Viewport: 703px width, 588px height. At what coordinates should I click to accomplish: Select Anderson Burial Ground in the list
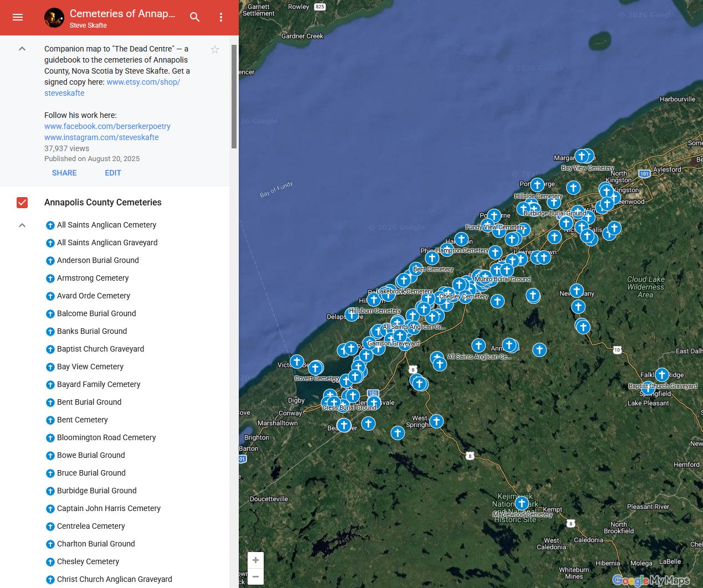(98, 260)
